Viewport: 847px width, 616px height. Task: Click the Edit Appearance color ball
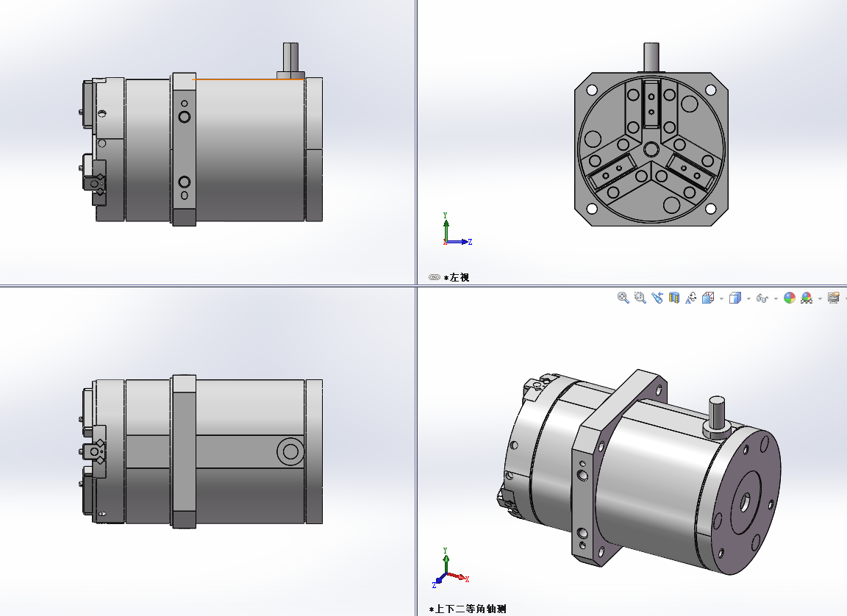[790, 298]
